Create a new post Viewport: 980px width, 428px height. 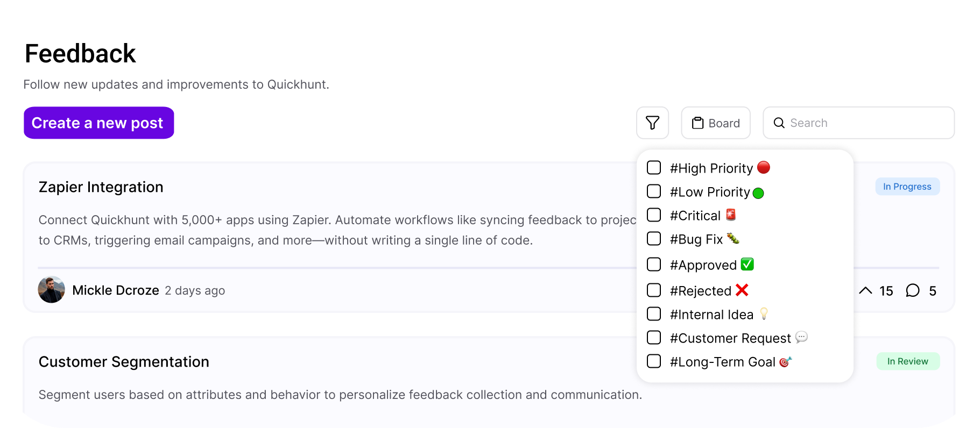coord(98,123)
